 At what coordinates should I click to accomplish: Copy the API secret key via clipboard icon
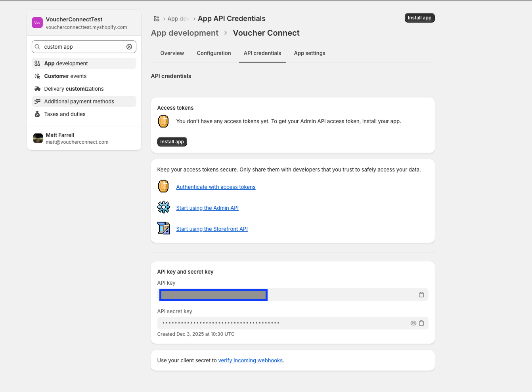(421, 323)
